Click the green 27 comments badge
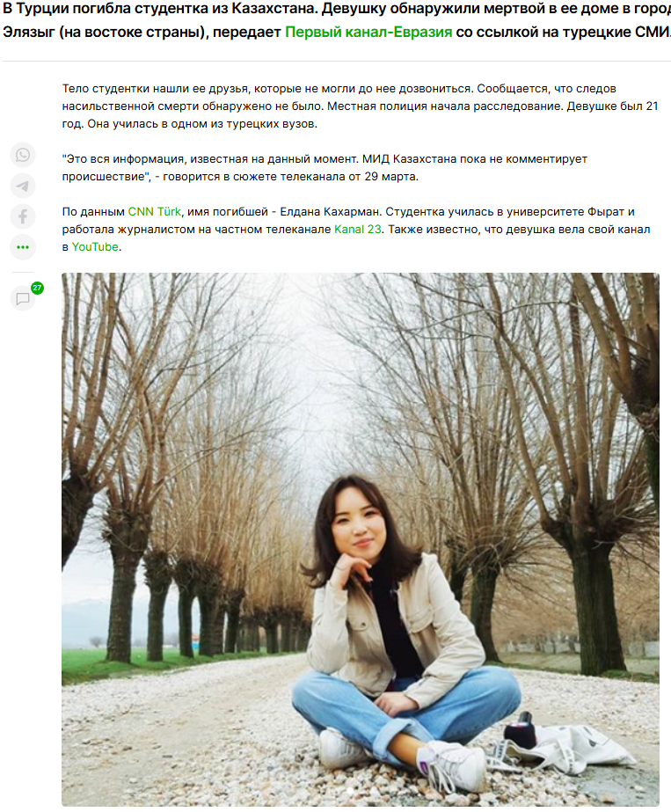Screen dimensions: 671x812 coord(37,288)
